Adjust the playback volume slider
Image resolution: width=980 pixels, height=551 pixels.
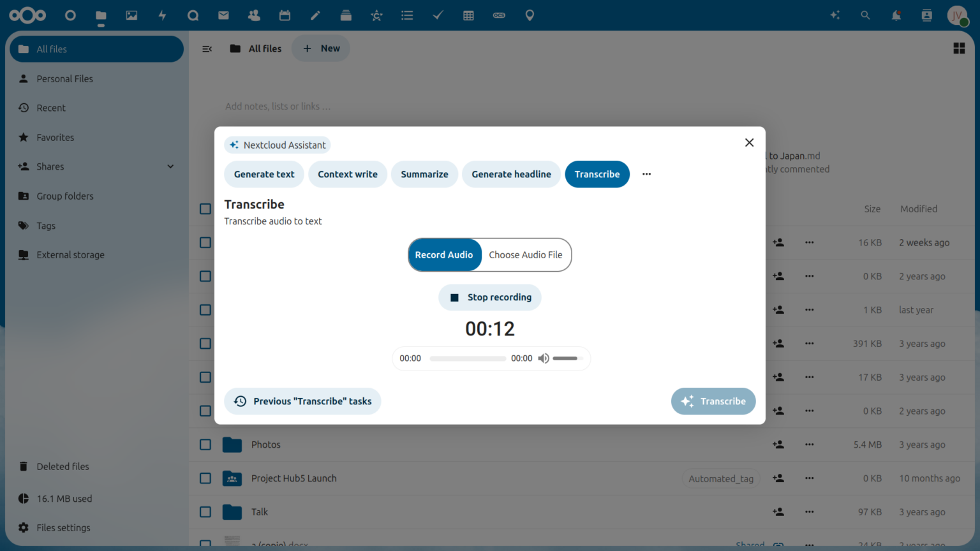click(x=565, y=358)
